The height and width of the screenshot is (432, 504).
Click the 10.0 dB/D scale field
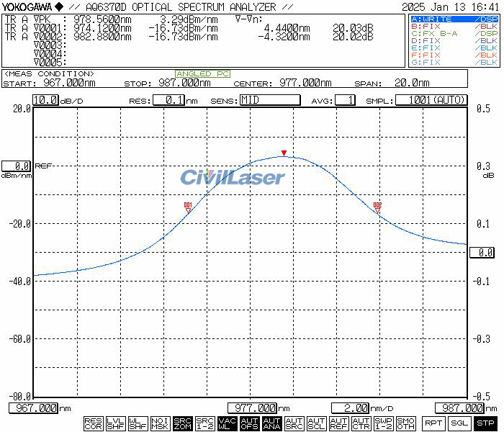(45, 100)
